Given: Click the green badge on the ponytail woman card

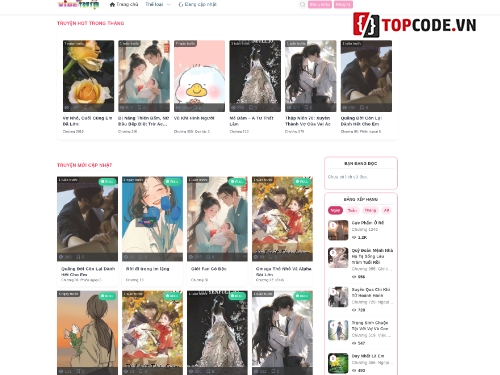Looking at the screenshot, I should pos(108,296).
